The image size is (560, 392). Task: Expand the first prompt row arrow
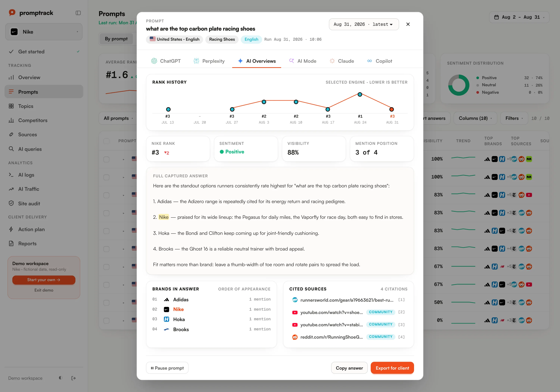[124, 160]
